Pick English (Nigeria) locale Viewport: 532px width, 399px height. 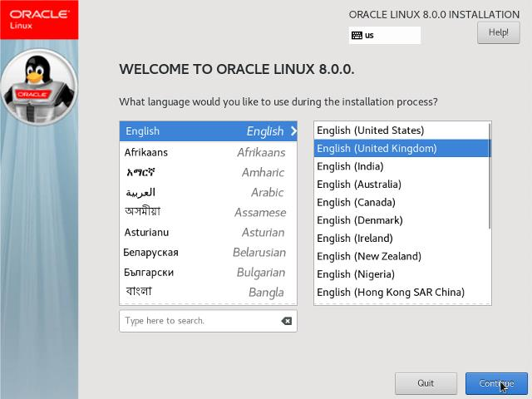pyautogui.click(x=401, y=274)
